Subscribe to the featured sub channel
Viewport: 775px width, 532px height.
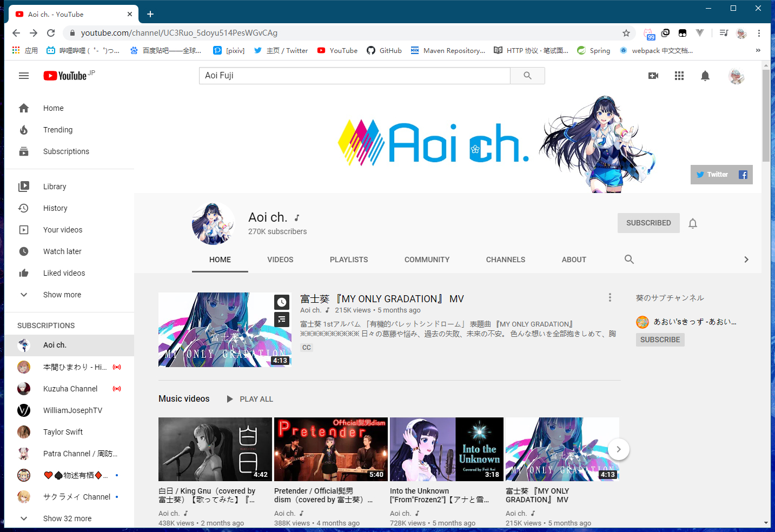coord(660,340)
